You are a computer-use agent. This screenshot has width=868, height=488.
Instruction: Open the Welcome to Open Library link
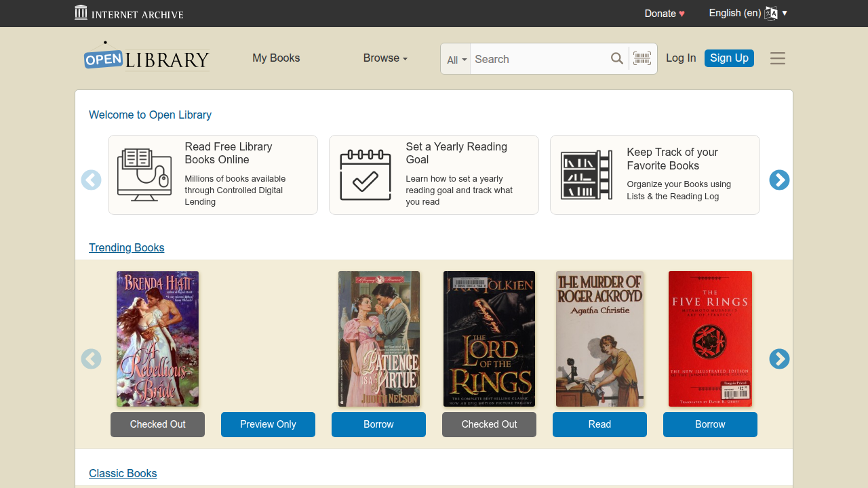pos(150,115)
